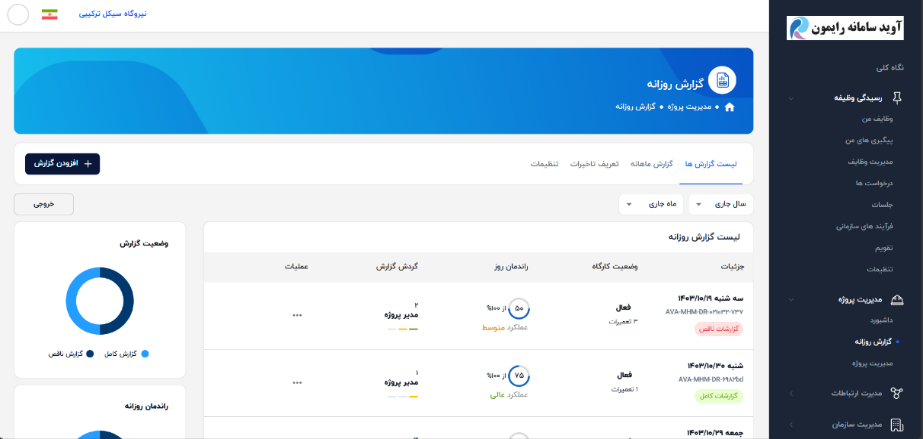
Task: Select گزارش روزانه in sidebar
Action: point(874,342)
